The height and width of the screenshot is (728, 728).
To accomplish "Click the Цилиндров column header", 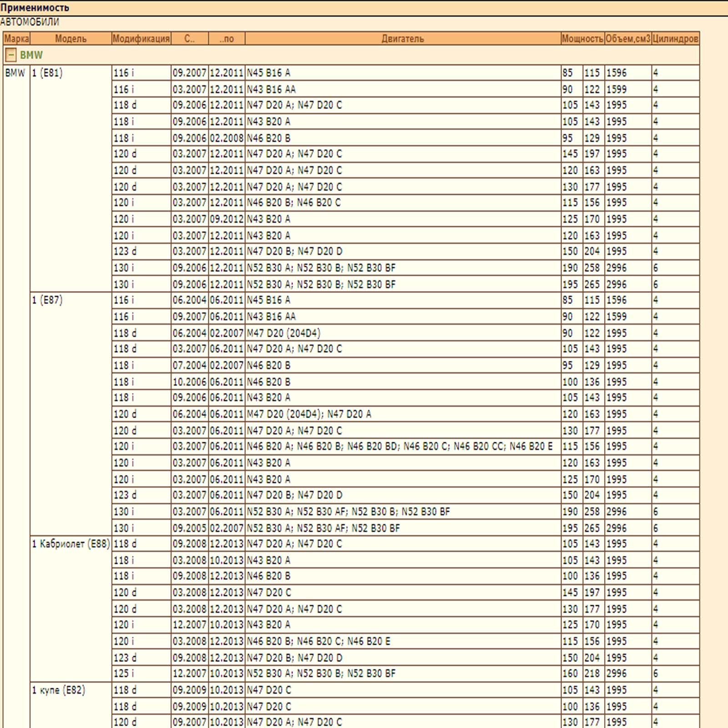I will click(675, 39).
